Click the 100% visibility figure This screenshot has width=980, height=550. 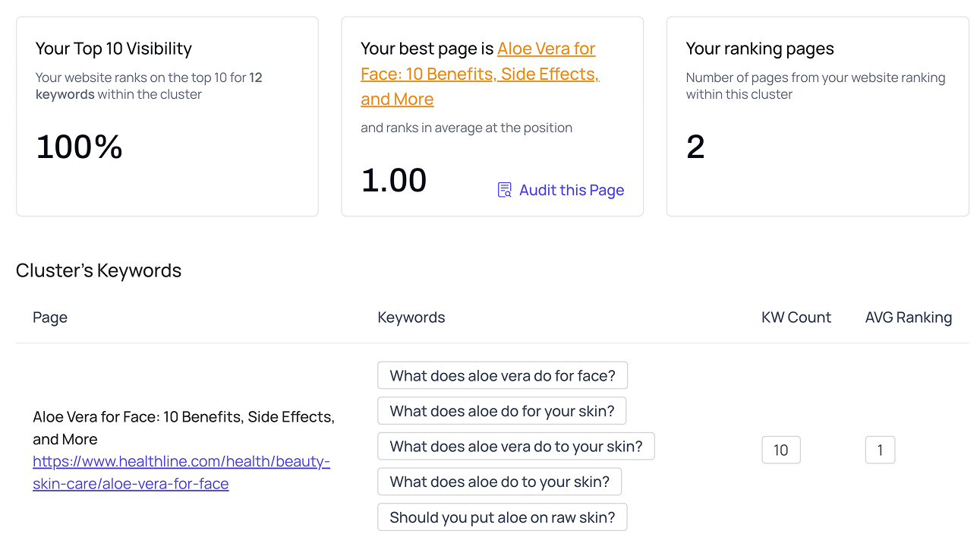[79, 147]
